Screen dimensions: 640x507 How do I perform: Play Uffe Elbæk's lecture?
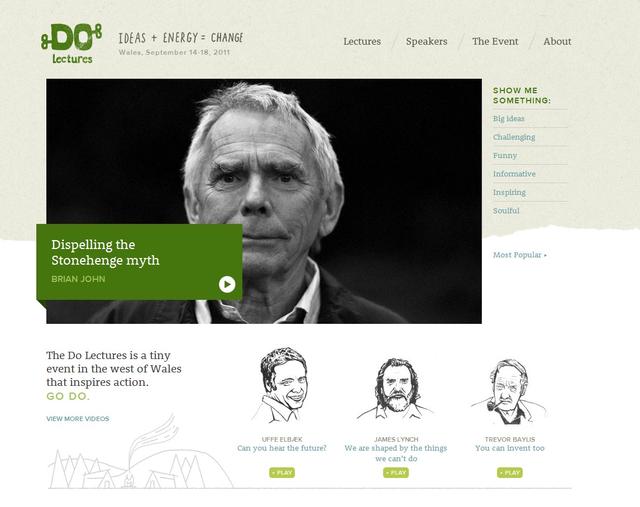[x=282, y=473]
